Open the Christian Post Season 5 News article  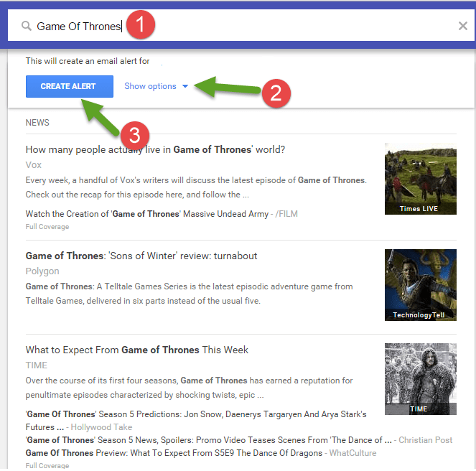239,440
